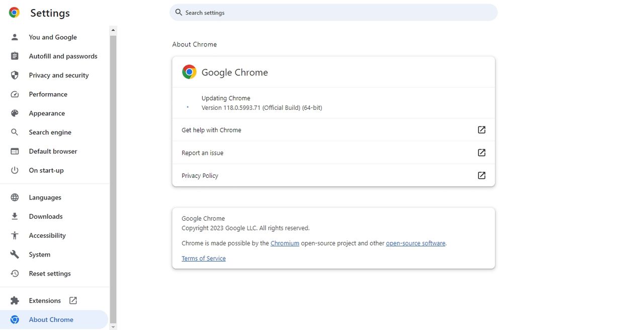644x330 pixels.
Task: Open the open-source software link
Action: (415, 243)
